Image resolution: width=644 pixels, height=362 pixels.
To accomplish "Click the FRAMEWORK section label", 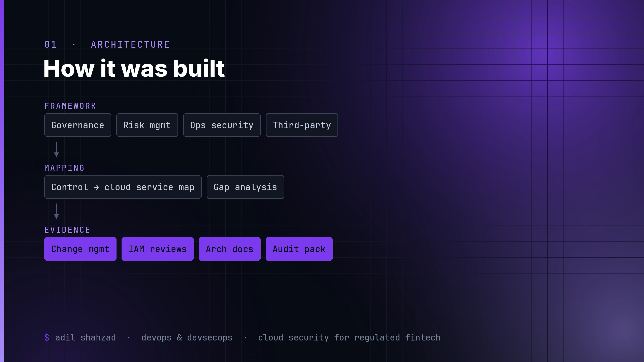I will pos(70,106).
